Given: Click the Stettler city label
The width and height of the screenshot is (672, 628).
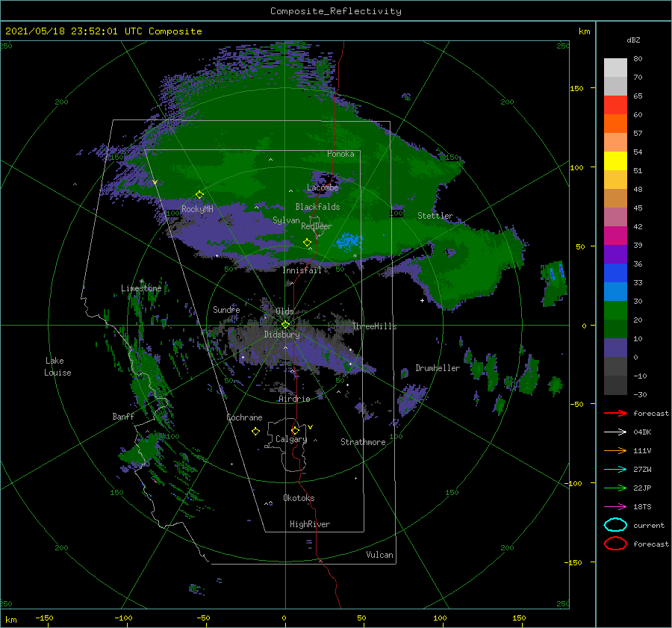Looking at the screenshot, I should (435, 216).
